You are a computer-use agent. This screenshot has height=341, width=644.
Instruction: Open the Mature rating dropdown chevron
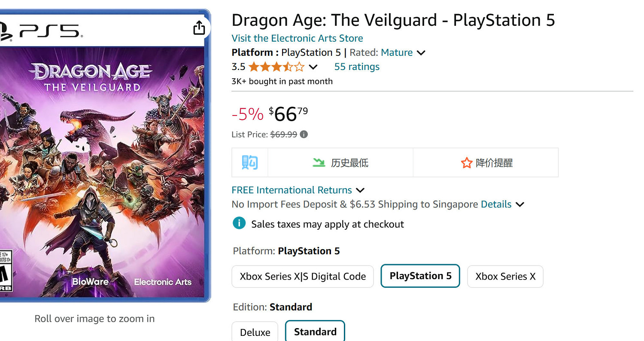pyautogui.click(x=422, y=52)
